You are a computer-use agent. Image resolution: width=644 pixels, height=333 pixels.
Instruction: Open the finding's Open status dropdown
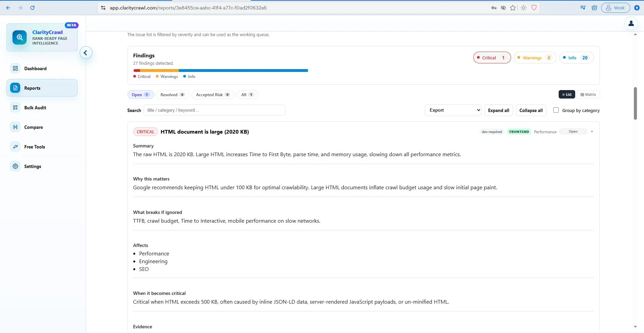pos(573,132)
